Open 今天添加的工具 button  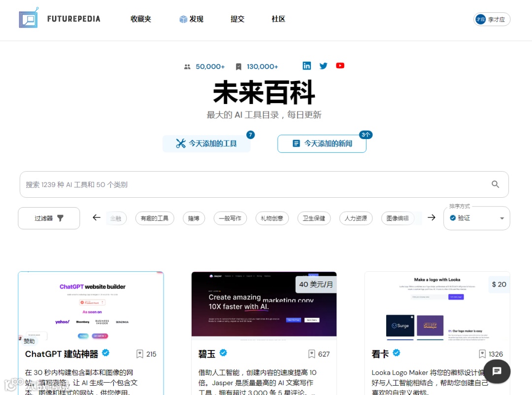tap(206, 144)
